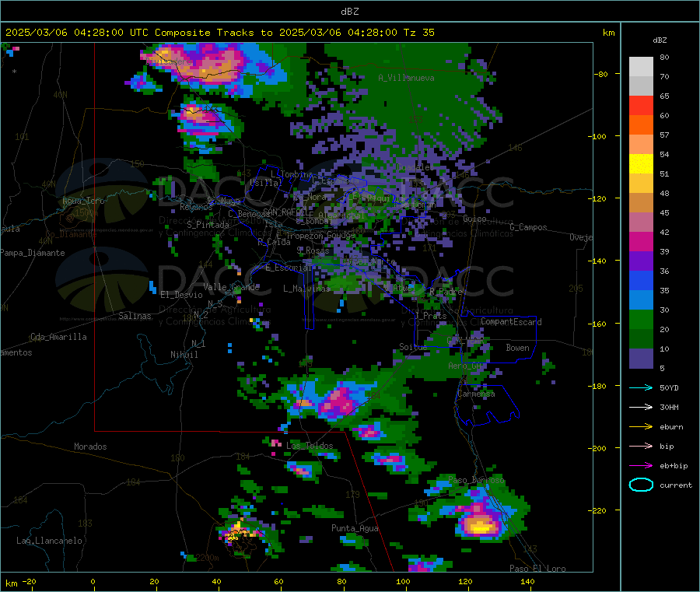Click the 'S_Pintada' map label
Viewport: 700px width, 592px height.
(208, 225)
